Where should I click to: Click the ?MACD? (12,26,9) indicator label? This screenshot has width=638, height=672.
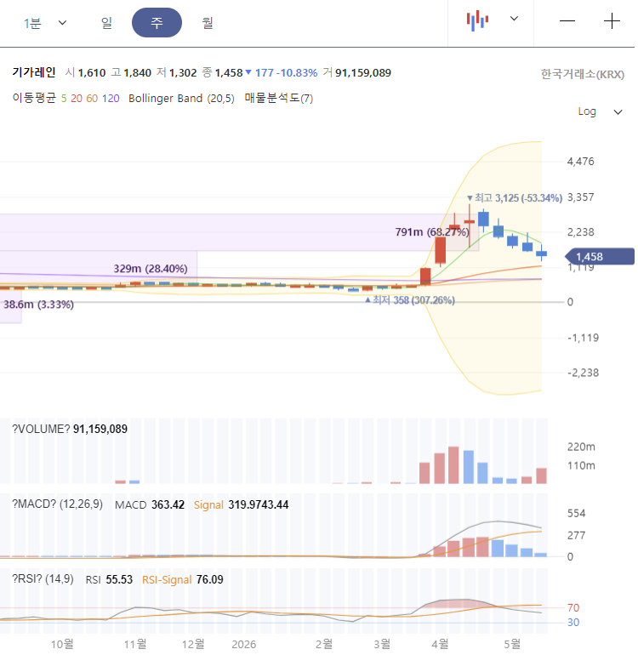tap(57, 504)
